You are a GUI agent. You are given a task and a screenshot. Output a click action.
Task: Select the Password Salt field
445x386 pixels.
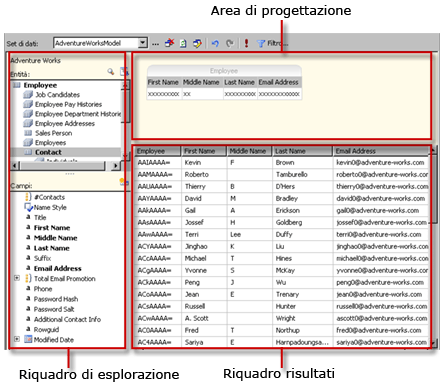pos(54,309)
